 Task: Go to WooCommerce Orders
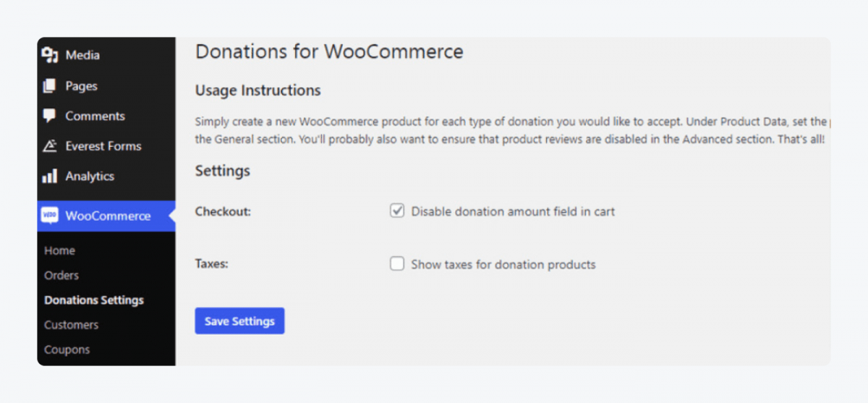click(61, 275)
